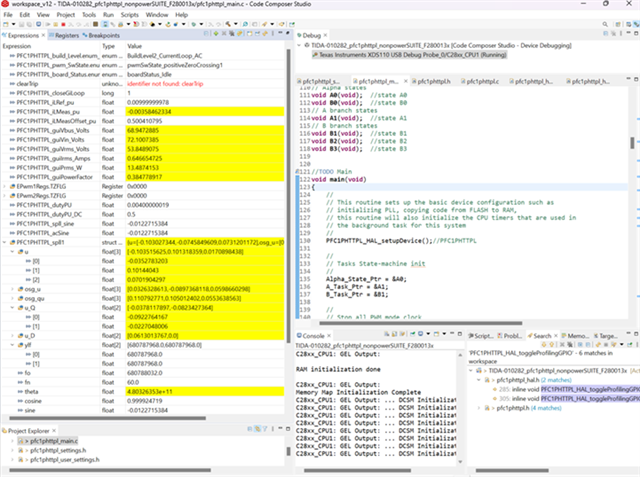The height and width of the screenshot is (477, 640).
Task: Click the Breakpoints view icon
Action: point(83,35)
